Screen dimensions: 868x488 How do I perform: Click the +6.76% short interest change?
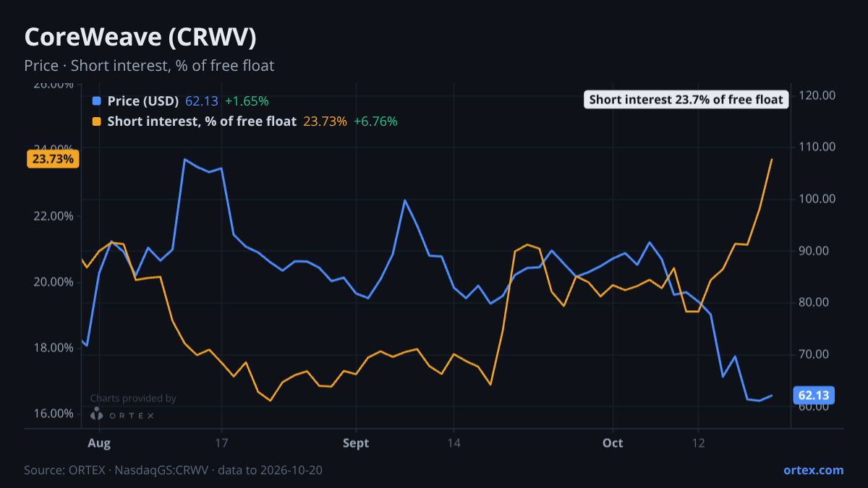click(375, 121)
